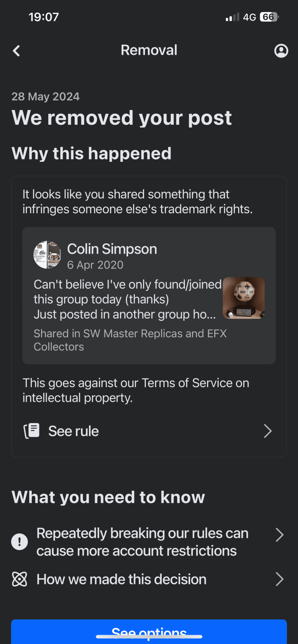The height and width of the screenshot is (644, 298).
Task: Open How we made this decision
Action: [149, 579]
